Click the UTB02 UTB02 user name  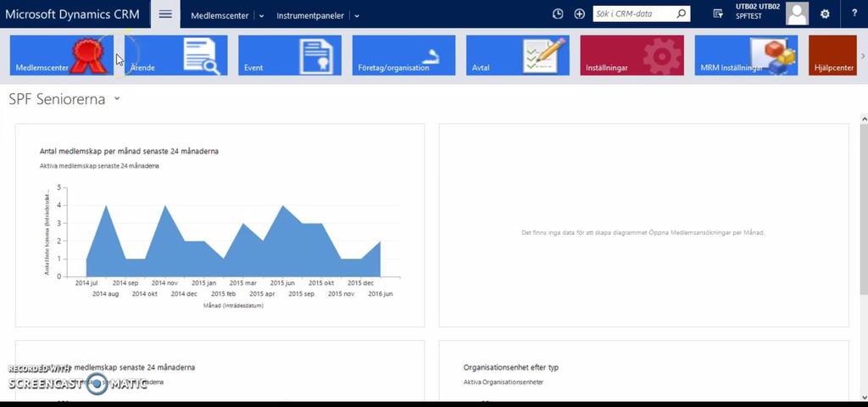[758, 7]
